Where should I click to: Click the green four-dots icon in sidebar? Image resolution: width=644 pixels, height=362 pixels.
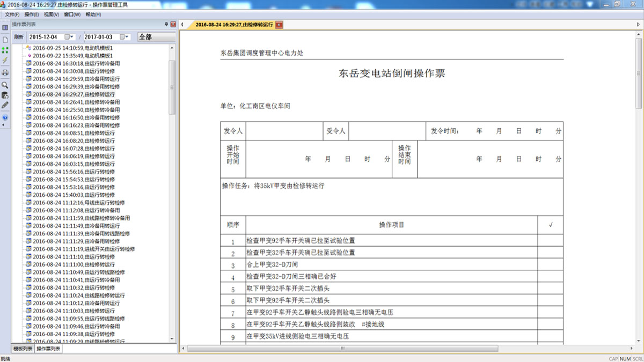(5, 50)
